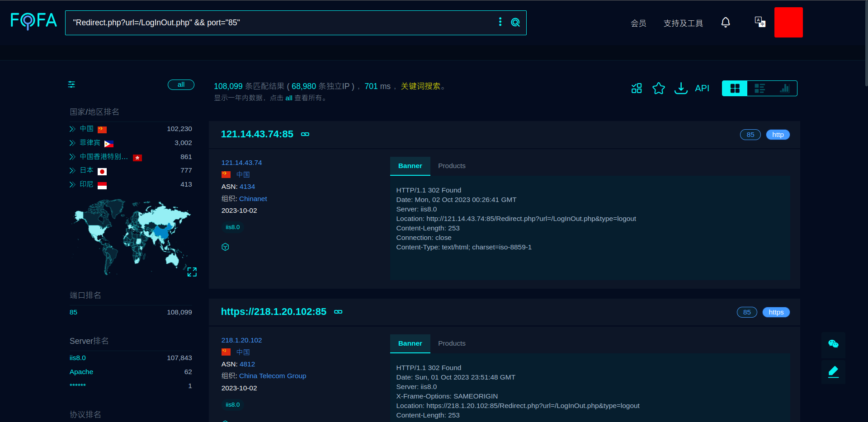Open result 121.14.43.74:85 title
The image size is (868, 422).
pyautogui.click(x=257, y=134)
